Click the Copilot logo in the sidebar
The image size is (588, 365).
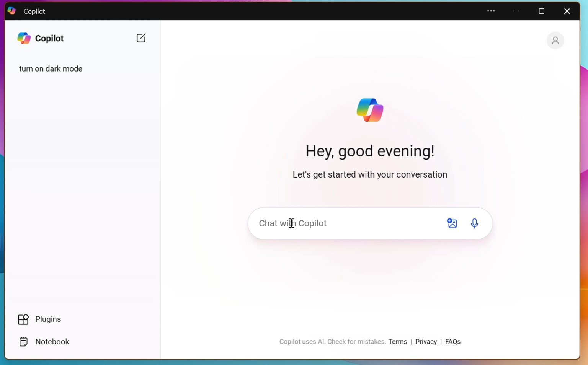coord(23,38)
